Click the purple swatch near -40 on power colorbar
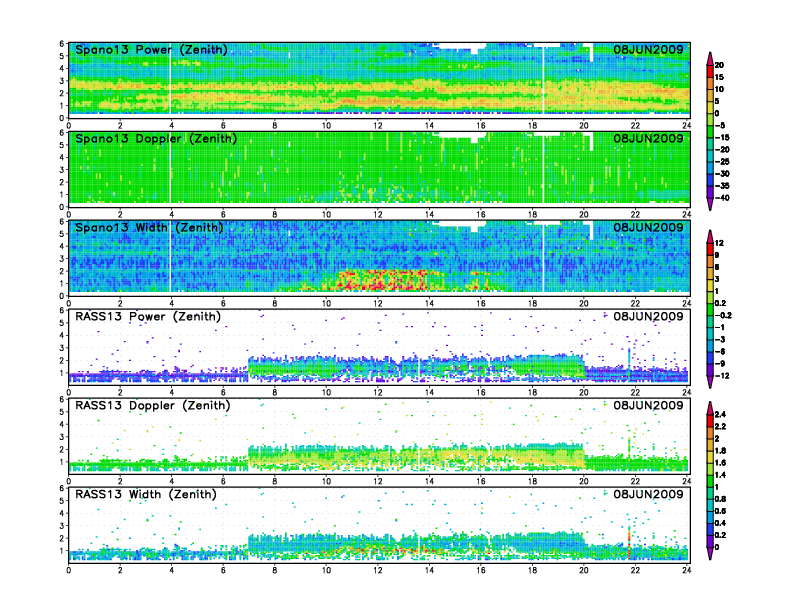792x612 pixels. [x=710, y=192]
